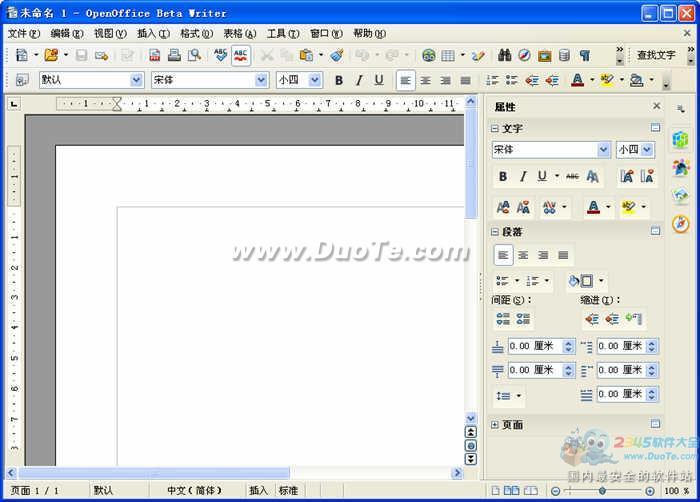Increase the above-paragraph spacing spinner
This screenshot has height=502, width=700.
pos(568,343)
